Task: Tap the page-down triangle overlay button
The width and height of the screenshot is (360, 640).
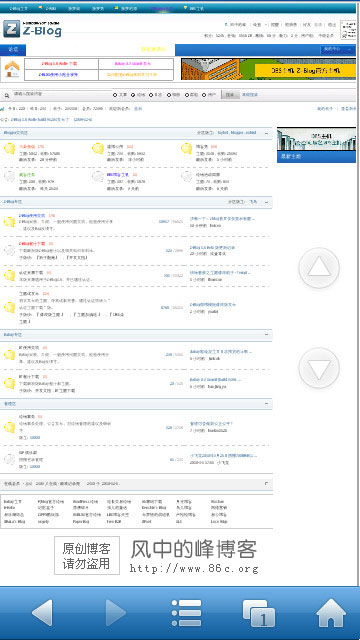Action: (x=319, y=368)
